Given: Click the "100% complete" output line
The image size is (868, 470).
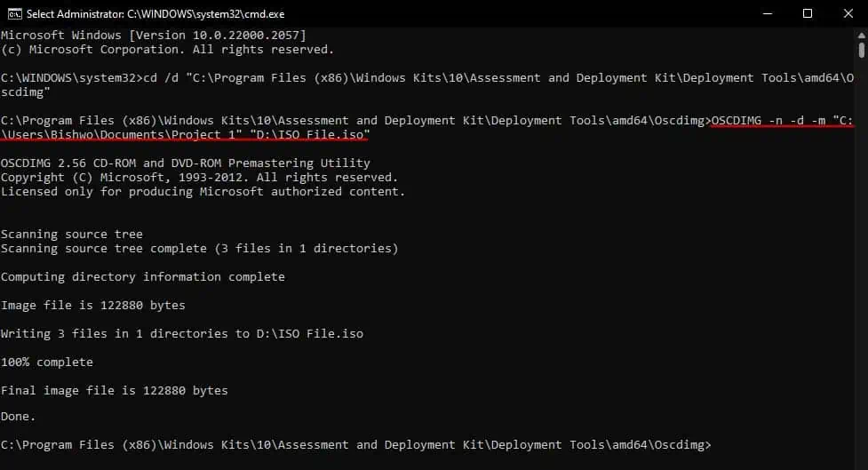Looking at the screenshot, I should 46,362.
